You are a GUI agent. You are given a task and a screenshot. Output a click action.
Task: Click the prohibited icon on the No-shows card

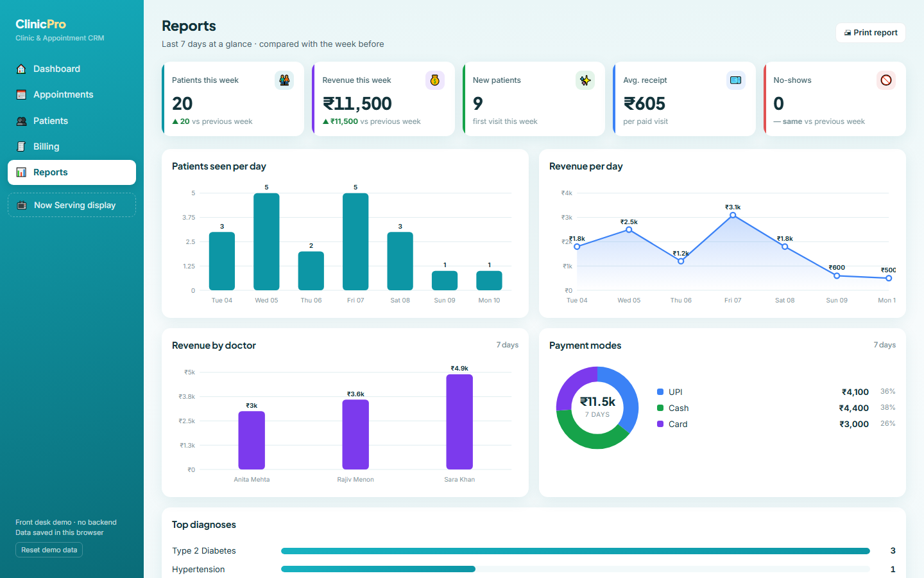click(886, 80)
